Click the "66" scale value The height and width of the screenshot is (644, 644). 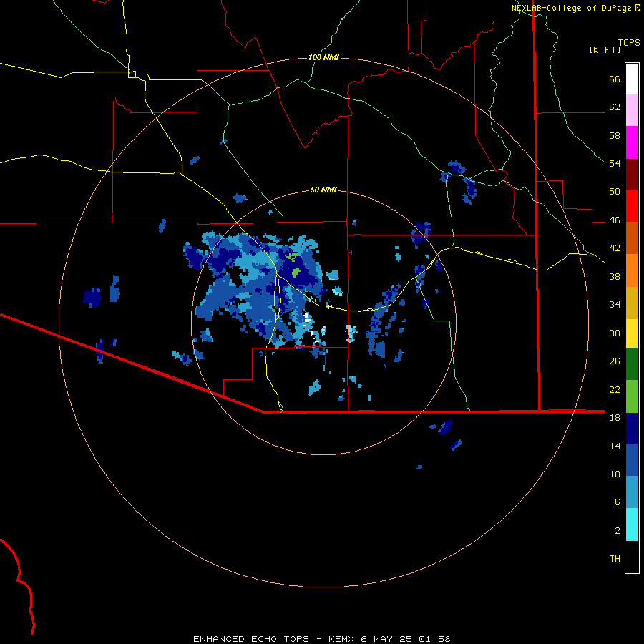(615, 79)
